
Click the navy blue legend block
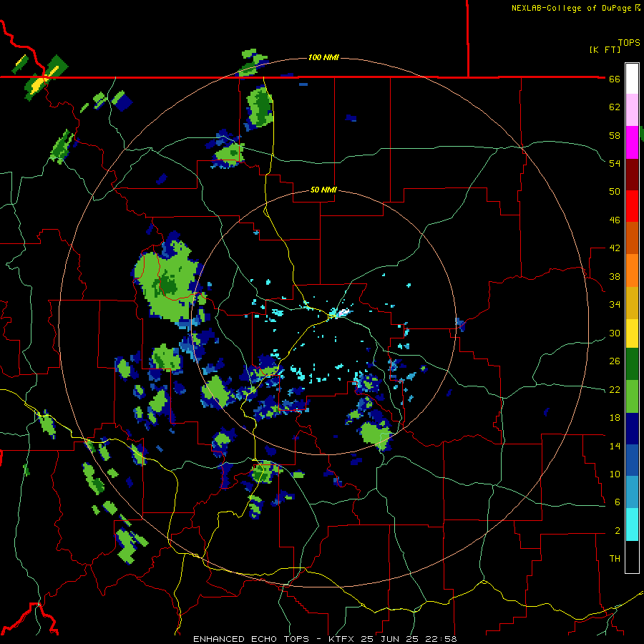coord(632,429)
